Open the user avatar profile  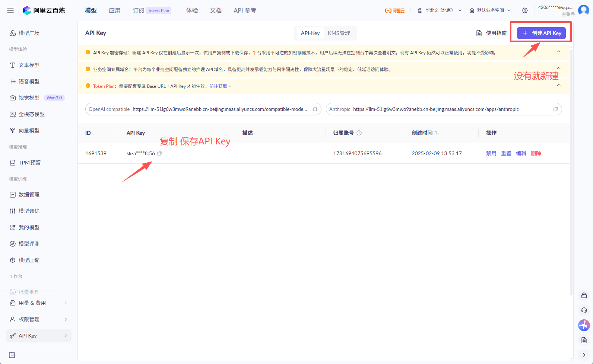point(584,10)
